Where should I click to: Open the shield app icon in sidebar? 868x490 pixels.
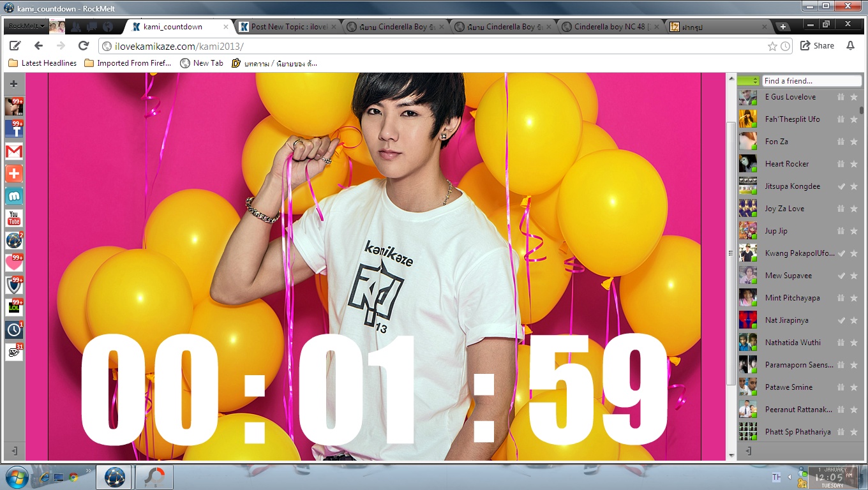[x=14, y=285]
